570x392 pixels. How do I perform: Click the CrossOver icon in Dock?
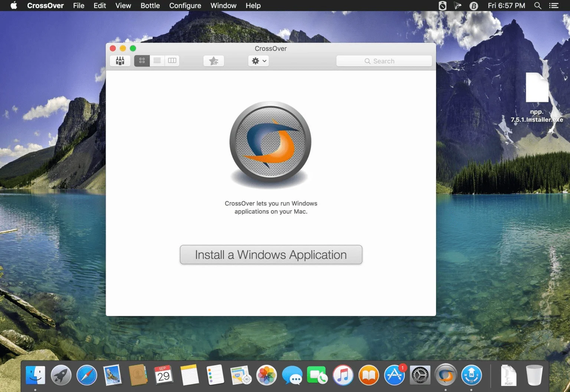pyautogui.click(x=446, y=375)
